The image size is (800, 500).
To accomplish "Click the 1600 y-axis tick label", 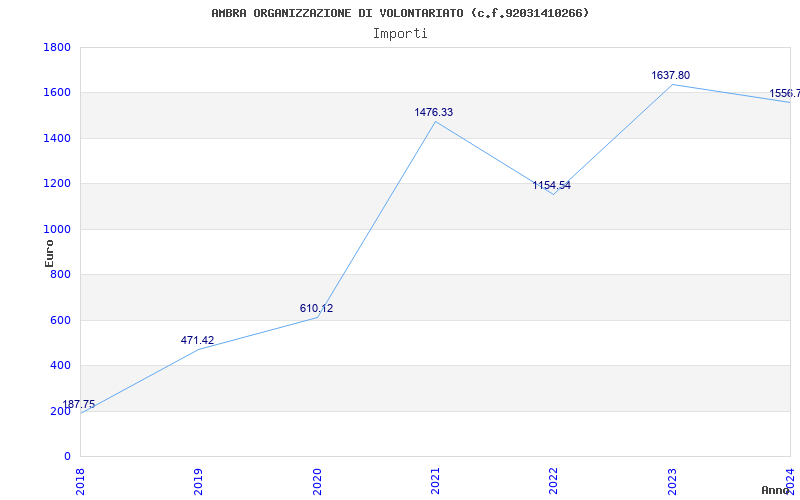I will (57, 93).
